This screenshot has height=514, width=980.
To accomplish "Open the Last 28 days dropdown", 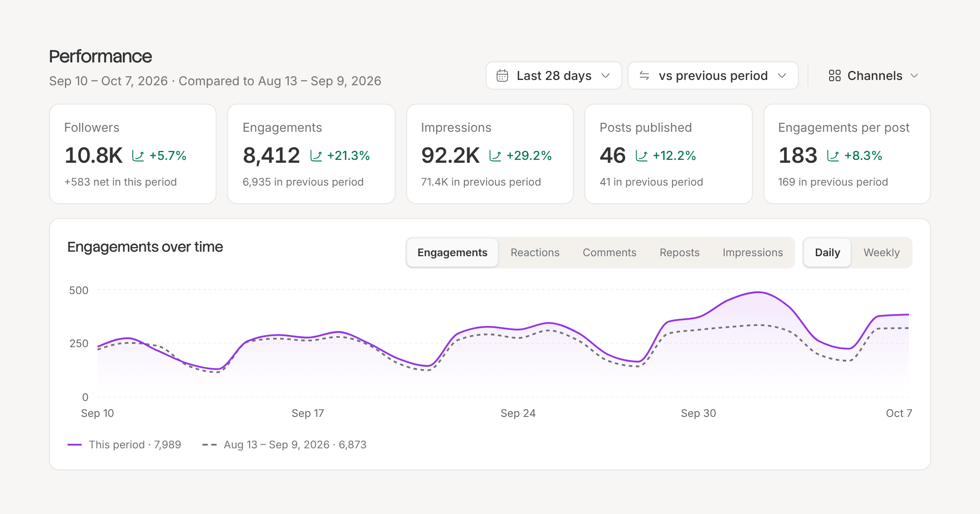I will [554, 76].
